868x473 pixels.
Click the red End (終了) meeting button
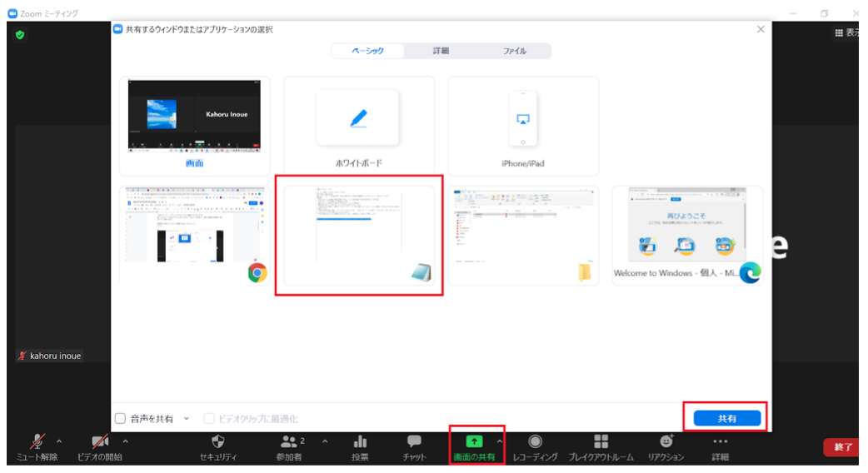coord(843,447)
